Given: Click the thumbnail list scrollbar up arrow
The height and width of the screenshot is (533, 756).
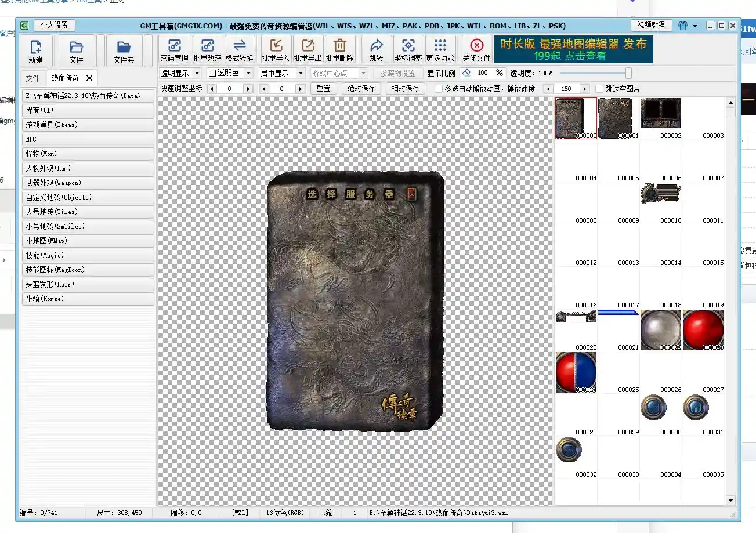Looking at the screenshot, I should point(730,103).
